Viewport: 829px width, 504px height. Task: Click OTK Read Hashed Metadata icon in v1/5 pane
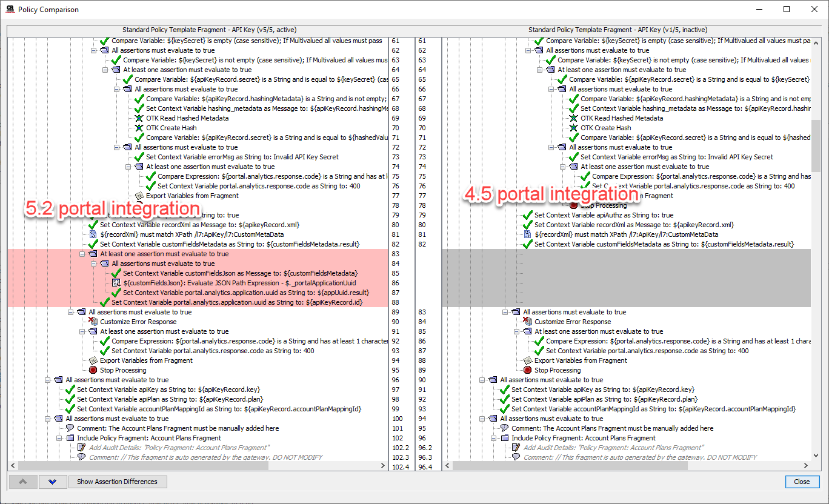[x=573, y=118]
